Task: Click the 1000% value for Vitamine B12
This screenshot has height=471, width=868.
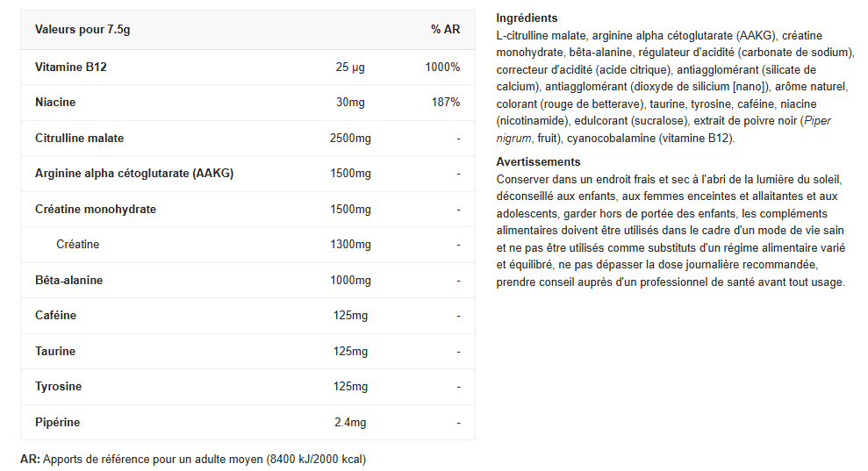Action: (x=442, y=68)
